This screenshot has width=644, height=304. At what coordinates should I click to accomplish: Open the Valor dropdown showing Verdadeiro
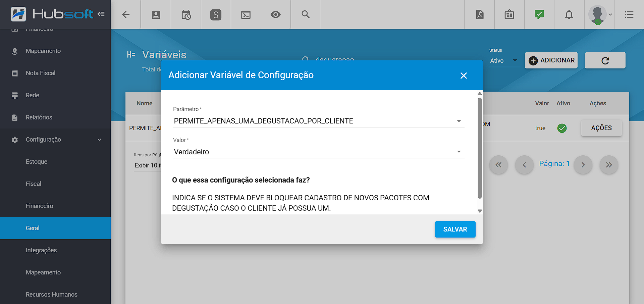click(319, 152)
